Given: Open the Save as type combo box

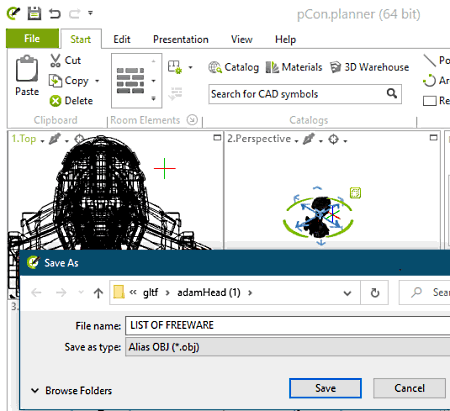Looking at the screenshot, I should 287,347.
